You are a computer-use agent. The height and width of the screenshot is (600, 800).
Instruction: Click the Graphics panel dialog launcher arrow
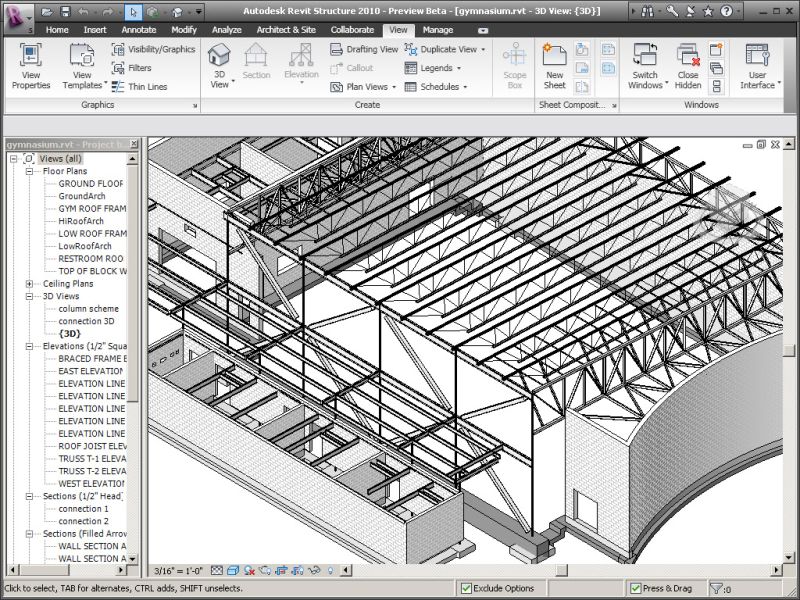click(195, 106)
